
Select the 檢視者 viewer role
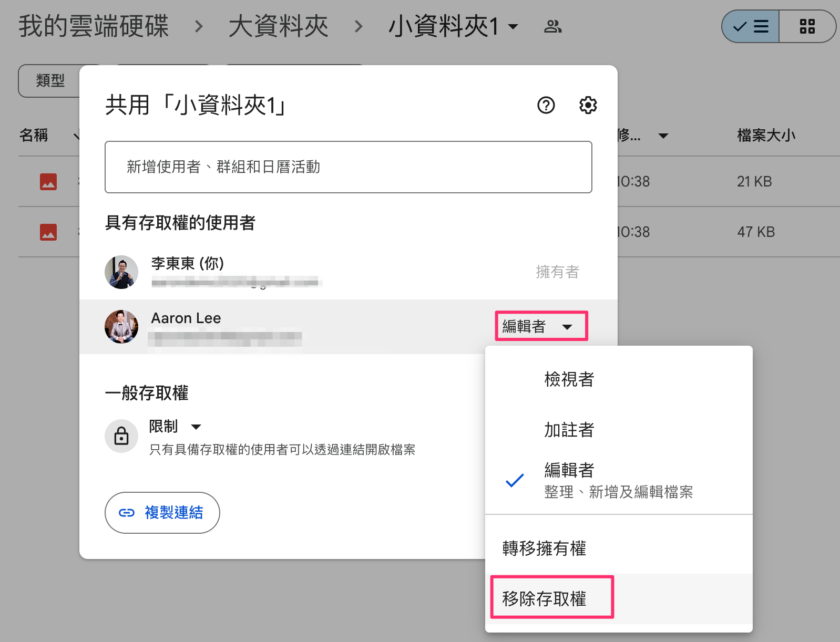(569, 379)
